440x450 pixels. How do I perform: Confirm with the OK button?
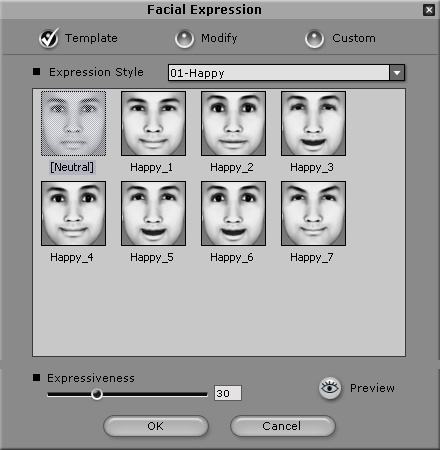coord(156,426)
